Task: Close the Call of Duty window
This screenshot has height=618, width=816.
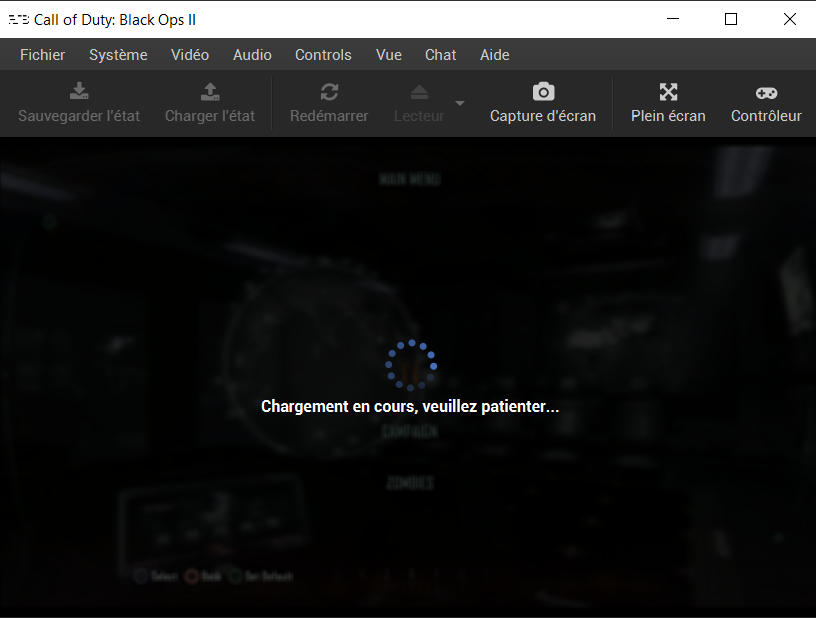Action: (789, 19)
